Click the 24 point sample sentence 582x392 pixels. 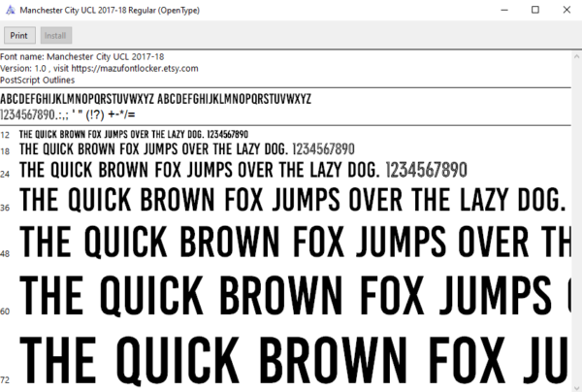tap(243, 170)
